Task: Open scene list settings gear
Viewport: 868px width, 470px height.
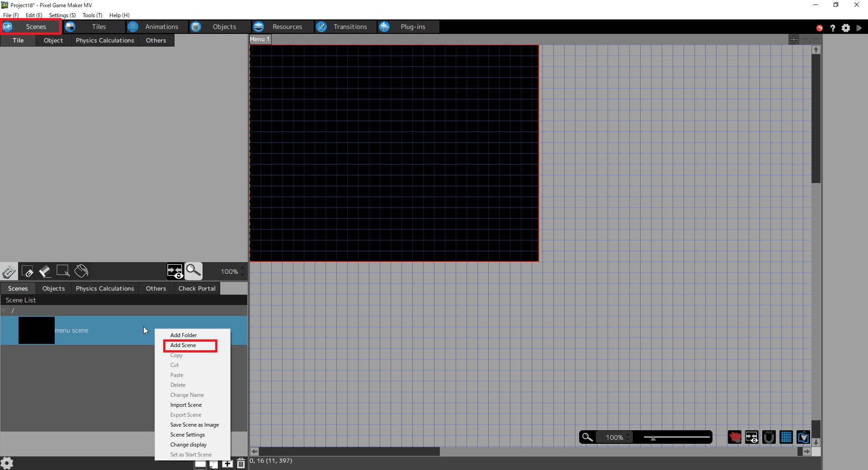Action: point(7,463)
